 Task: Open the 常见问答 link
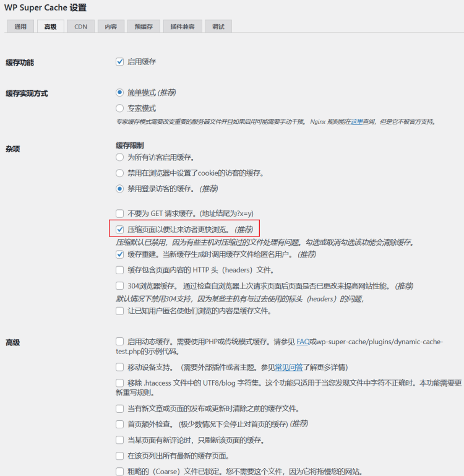[x=289, y=368]
